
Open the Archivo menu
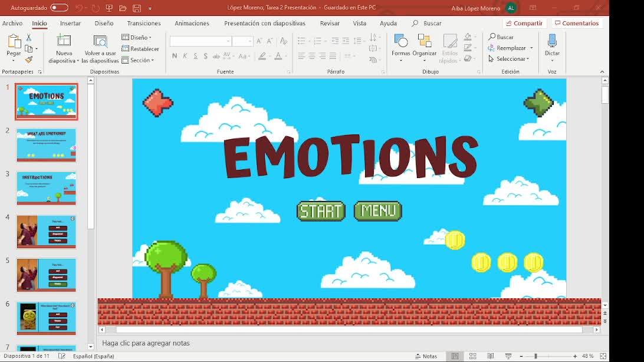(x=12, y=24)
